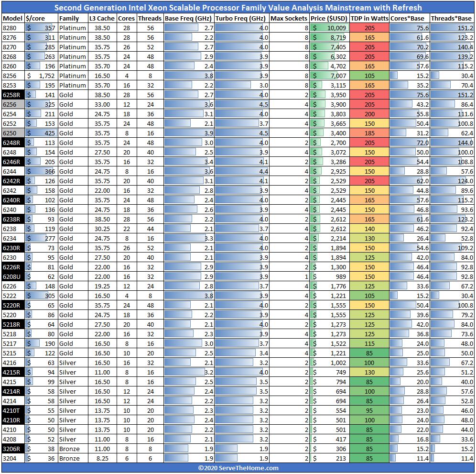Click the 4210R model cell
Viewport: 476px width, 474px height.
coord(13,420)
